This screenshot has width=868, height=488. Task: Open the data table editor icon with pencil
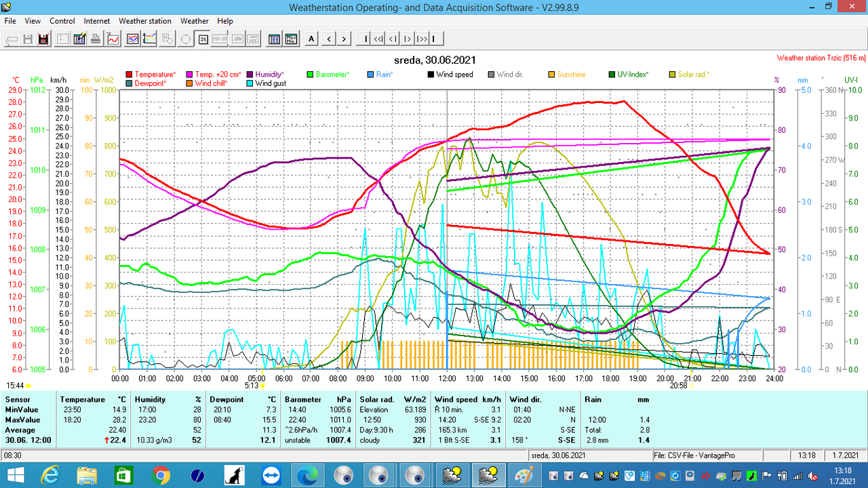79,39
